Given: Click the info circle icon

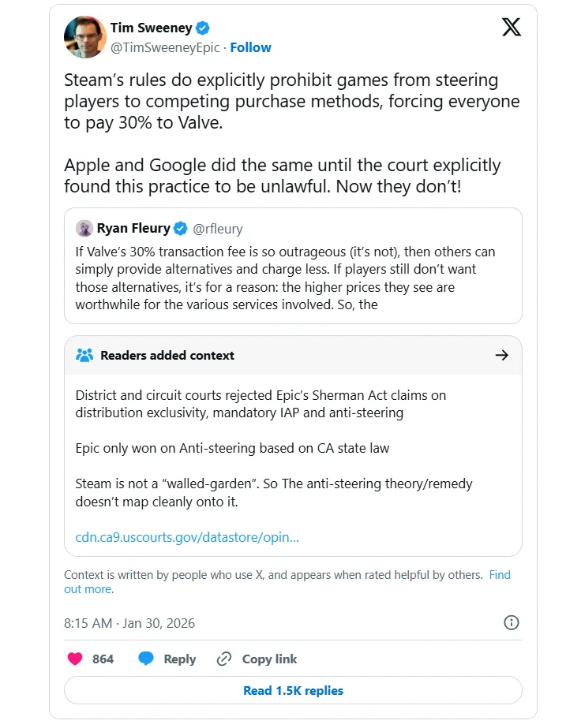Looking at the screenshot, I should (x=512, y=623).
